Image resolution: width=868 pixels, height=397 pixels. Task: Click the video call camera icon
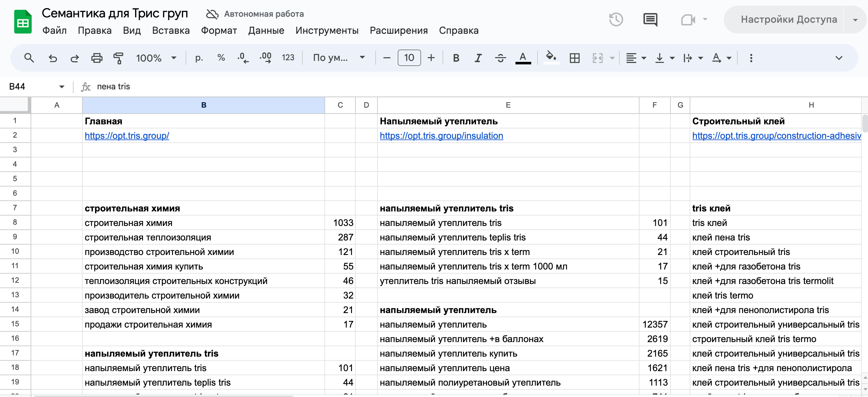pyautogui.click(x=688, y=20)
